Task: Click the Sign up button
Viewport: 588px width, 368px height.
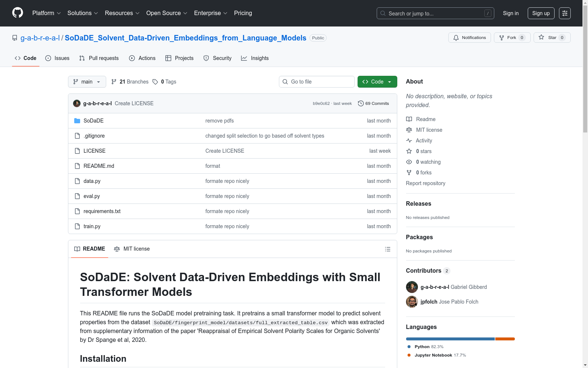Action: pos(541,13)
